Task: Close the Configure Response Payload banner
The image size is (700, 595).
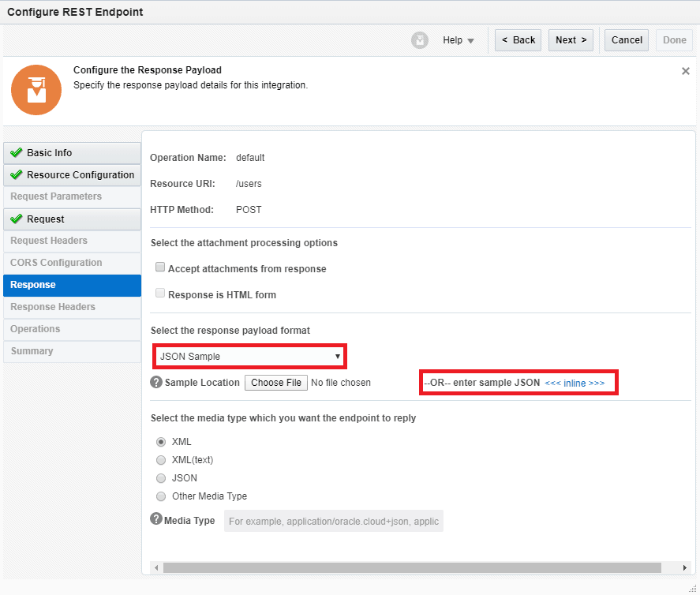Action: pyautogui.click(x=685, y=71)
